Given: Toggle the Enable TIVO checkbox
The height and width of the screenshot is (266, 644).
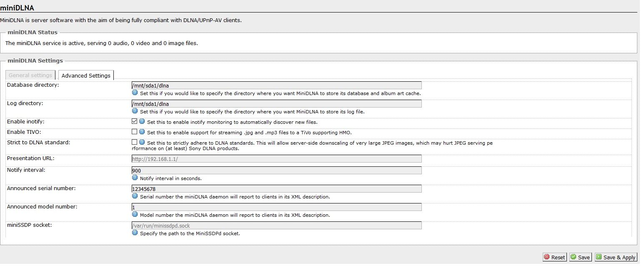Looking at the screenshot, I should tap(134, 132).
